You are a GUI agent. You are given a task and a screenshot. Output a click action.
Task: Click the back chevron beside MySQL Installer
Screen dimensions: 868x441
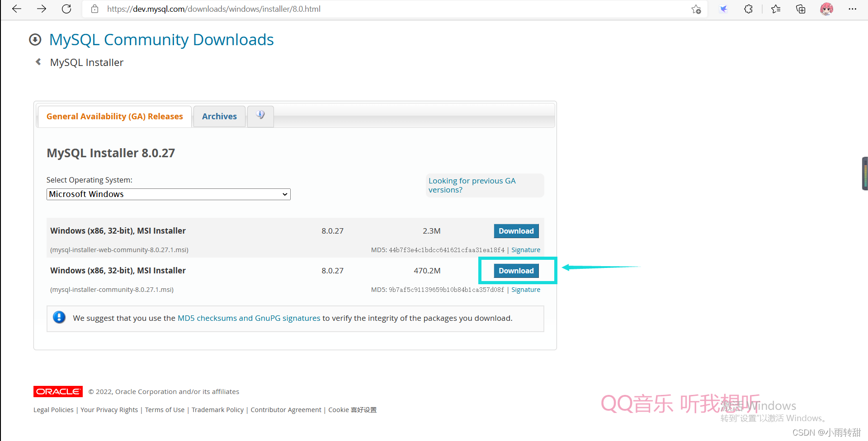click(38, 62)
